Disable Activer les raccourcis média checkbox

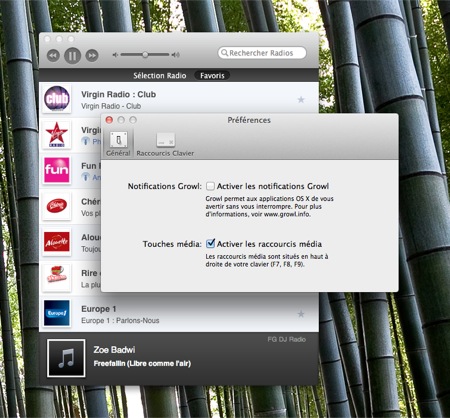210,244
